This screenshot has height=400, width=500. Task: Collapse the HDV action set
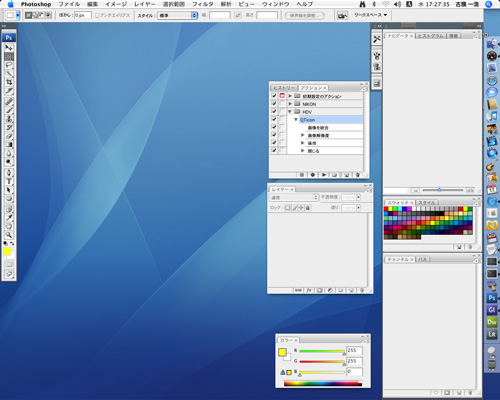(x=290, y=112)
